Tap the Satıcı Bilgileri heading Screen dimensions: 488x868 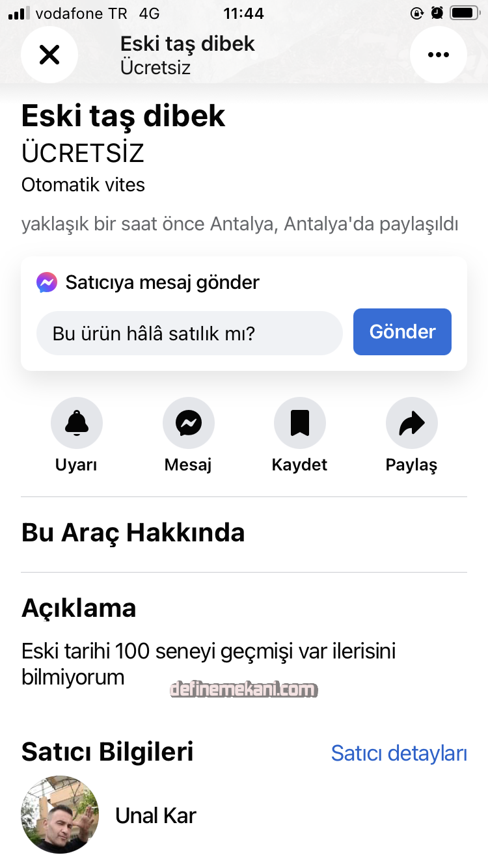click(107, 752)
